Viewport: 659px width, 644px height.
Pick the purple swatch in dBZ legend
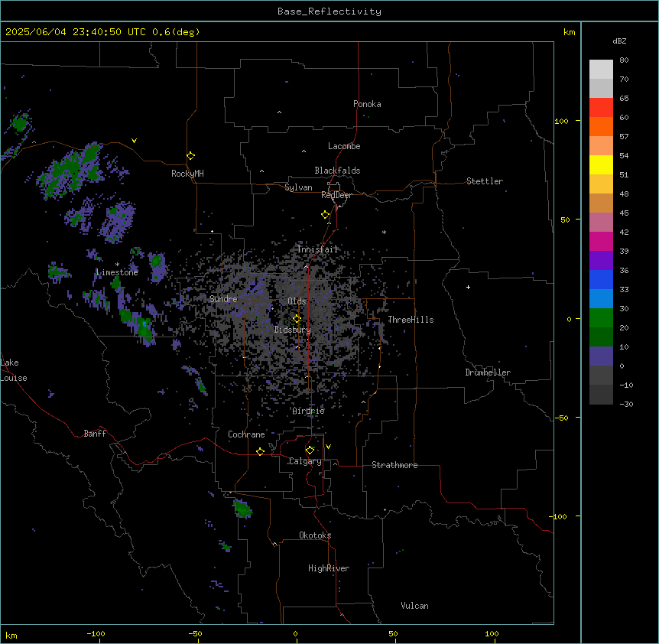click(x=601, y=260)
